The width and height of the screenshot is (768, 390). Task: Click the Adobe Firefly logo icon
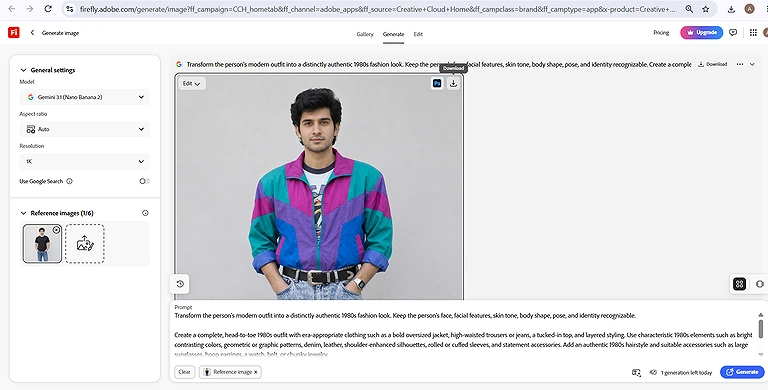(x=14, y=33)
